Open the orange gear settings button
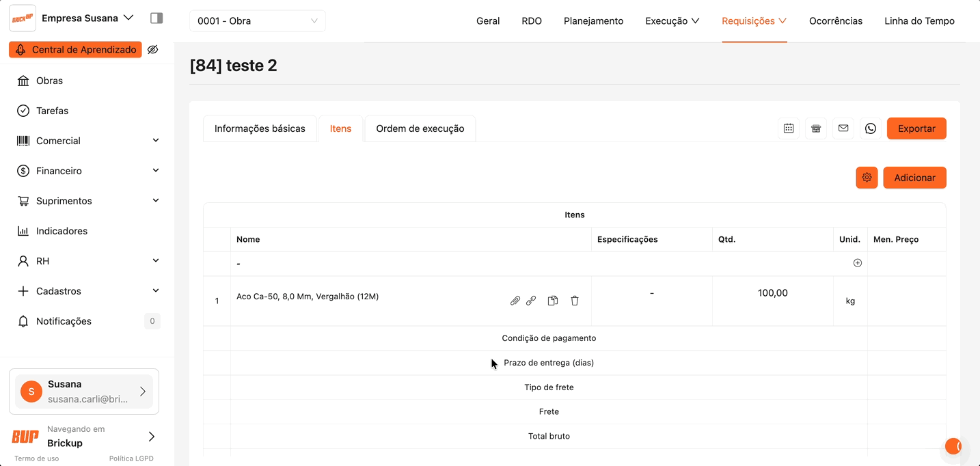The image size is (980, 466). tap(867, 178)
